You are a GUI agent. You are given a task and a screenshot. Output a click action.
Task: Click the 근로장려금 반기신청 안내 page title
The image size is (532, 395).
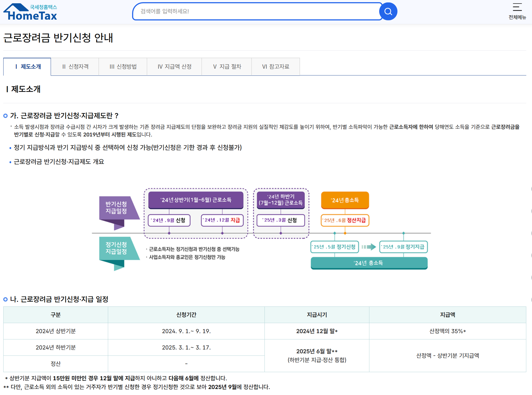pyautogui.click(x=58, y=38)
